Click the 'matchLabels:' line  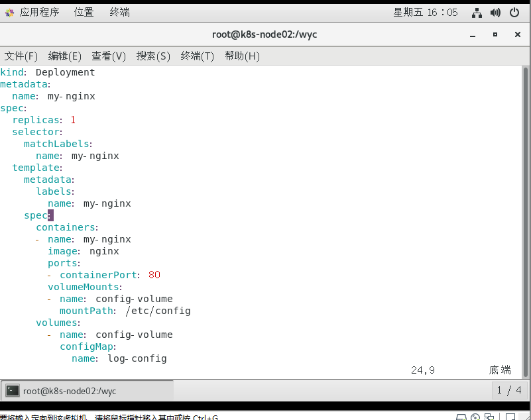pyautogui.click(x=58, y=144)
